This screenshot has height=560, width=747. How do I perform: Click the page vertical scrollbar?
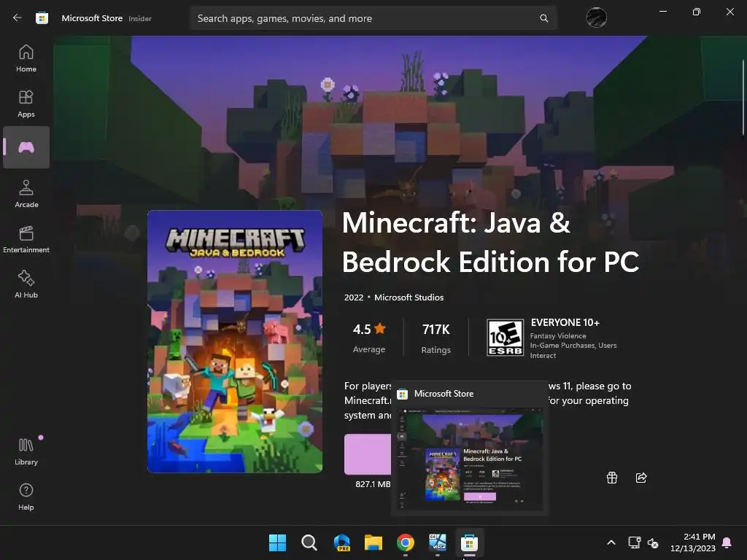(743, 97)
